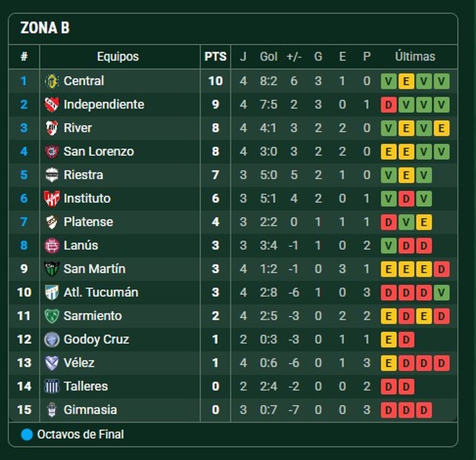Click the Equipos column header
This screenshot has width=476, height=460.
pos(118,57)
